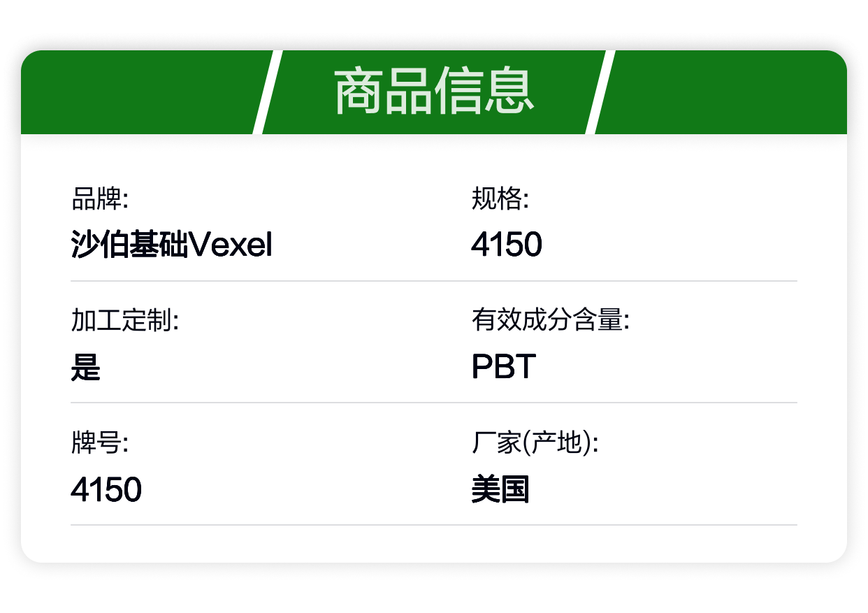Select the 是 value under 加工定制
Viewport: 868px width, 613px height.
tap(85, 367)
